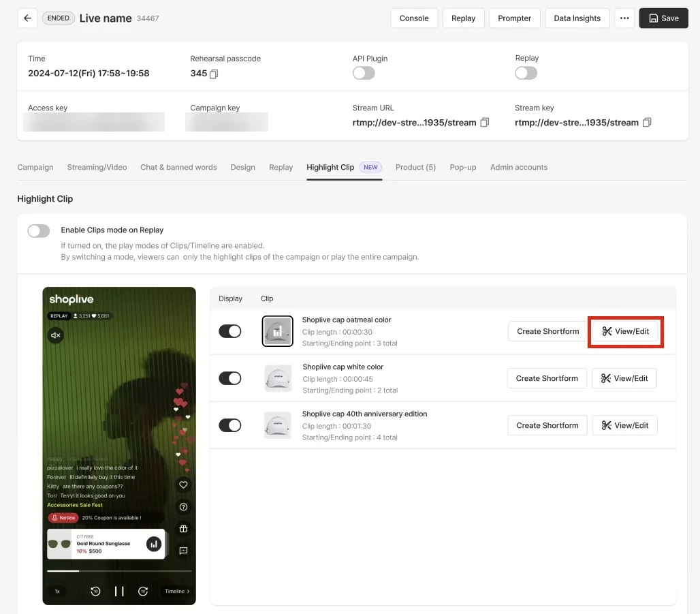Viewport: 700px width, 614px height.
Task: Copy the rehearsal passcode 345
Action: [x=214, y=74]
